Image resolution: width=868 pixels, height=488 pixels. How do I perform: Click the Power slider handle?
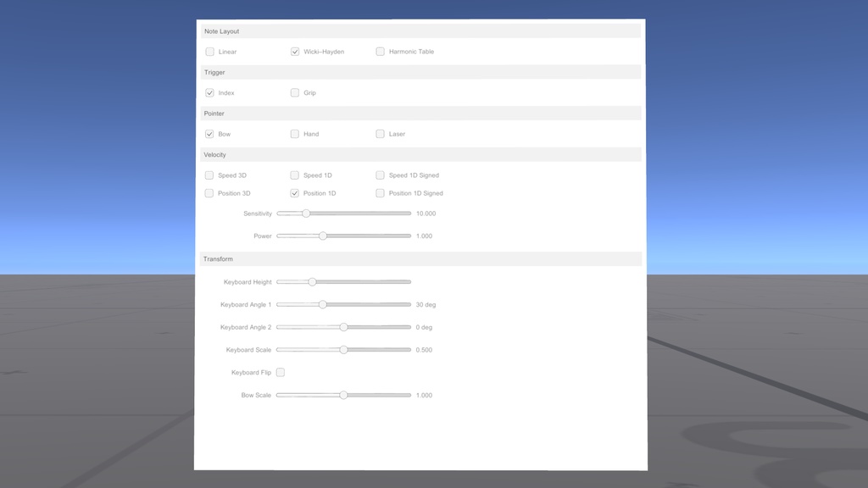(323, 236)
